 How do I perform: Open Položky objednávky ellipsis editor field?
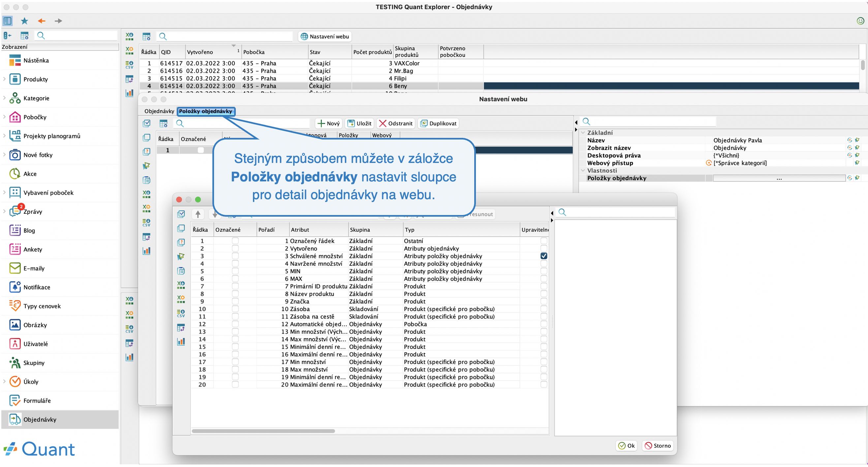[779, 178]
